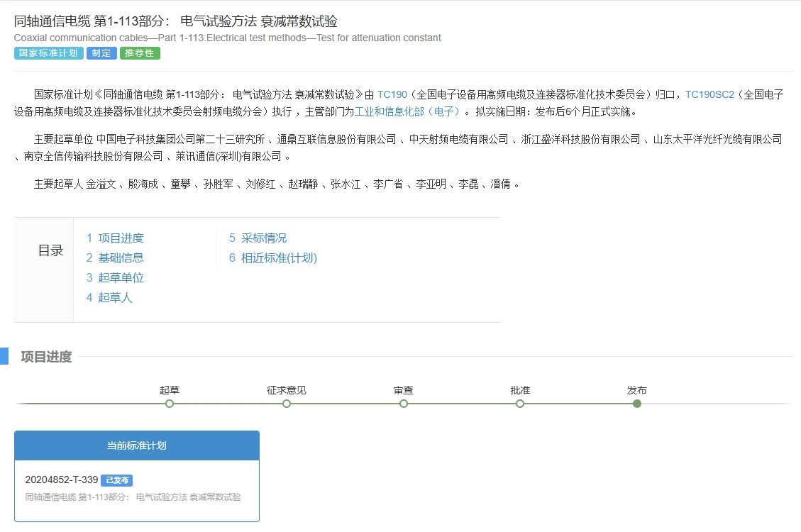801x532 pixels.
Task: Click the 制定 tag
Action: 101,52
